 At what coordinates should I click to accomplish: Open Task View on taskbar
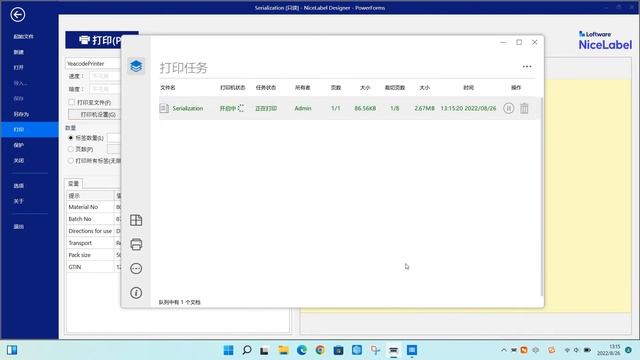pos(264,350)
